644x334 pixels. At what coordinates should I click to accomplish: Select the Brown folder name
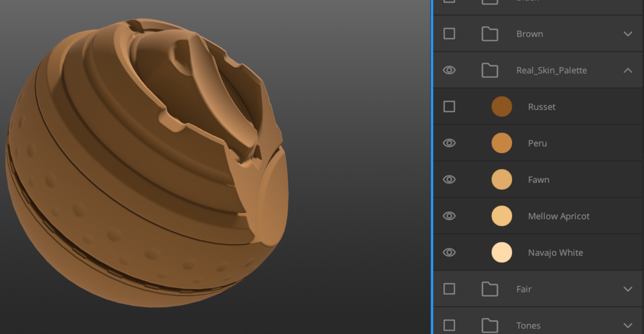[529, 34]
